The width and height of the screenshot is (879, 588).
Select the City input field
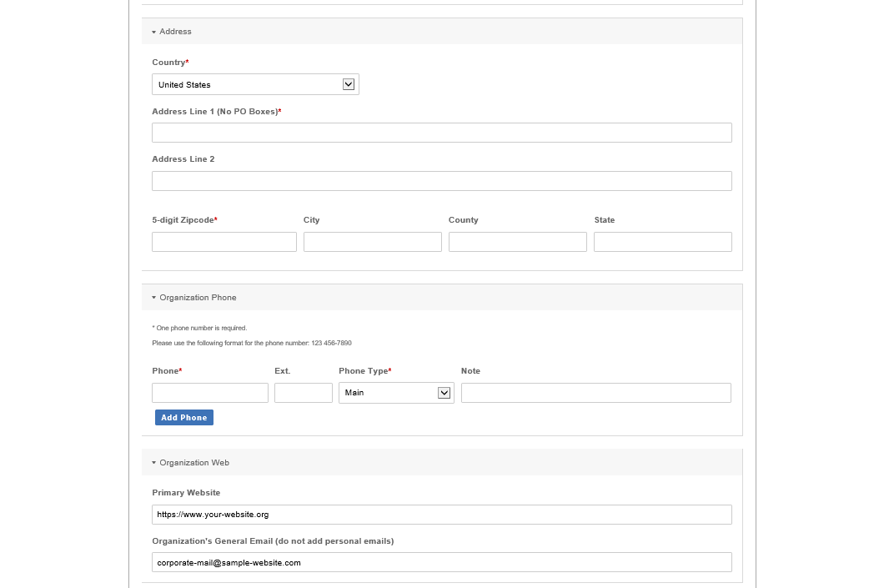coord(372,242)
